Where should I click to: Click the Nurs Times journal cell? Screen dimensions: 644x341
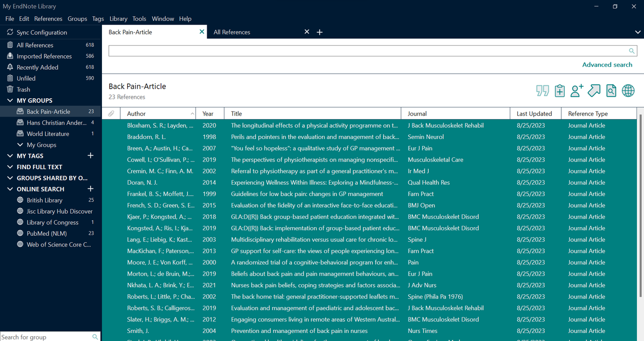422,331
